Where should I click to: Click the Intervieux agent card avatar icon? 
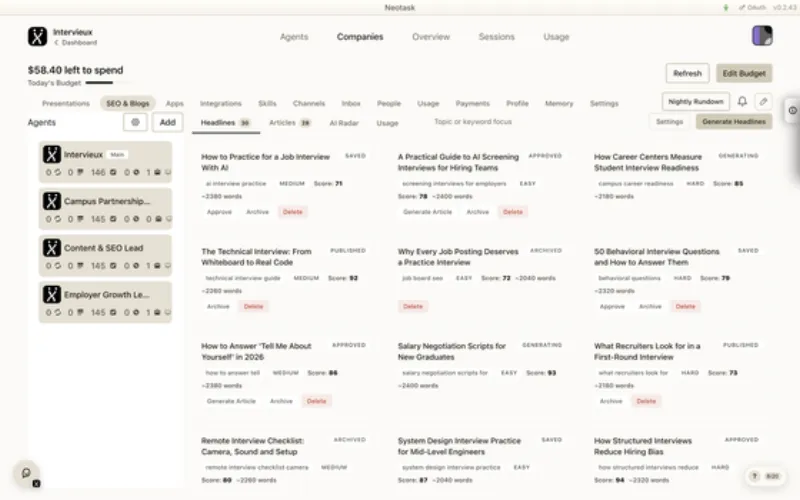[52, 155]
